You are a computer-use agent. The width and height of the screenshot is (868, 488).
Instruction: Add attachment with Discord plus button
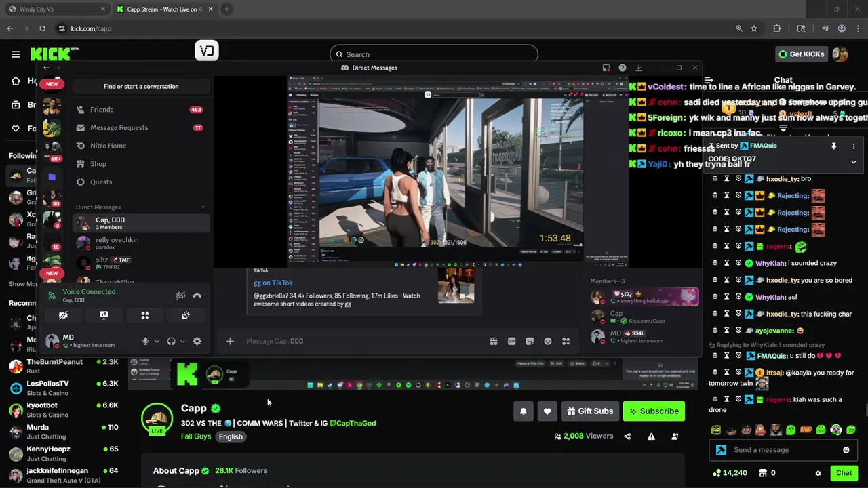click(x=230, y=341)
